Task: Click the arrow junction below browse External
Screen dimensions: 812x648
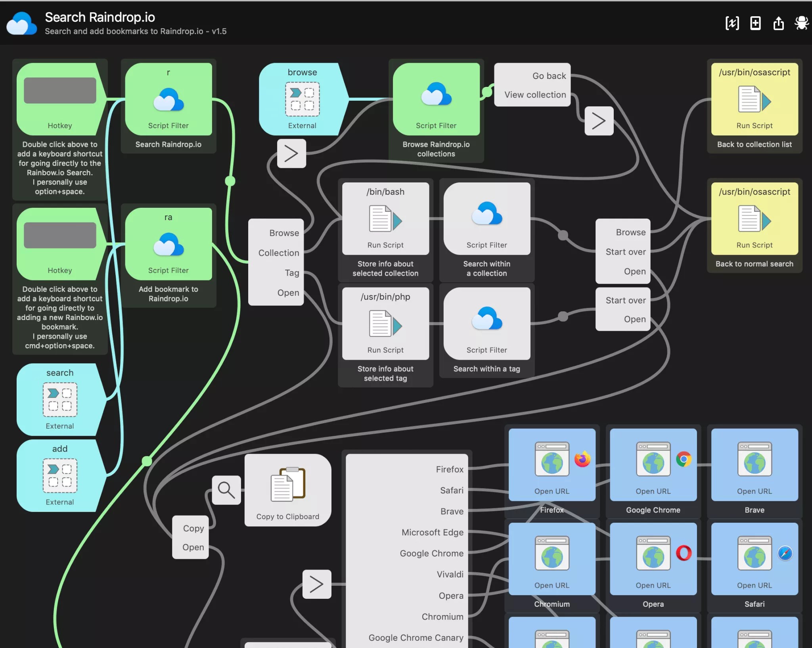Action: tap(291, 153)
